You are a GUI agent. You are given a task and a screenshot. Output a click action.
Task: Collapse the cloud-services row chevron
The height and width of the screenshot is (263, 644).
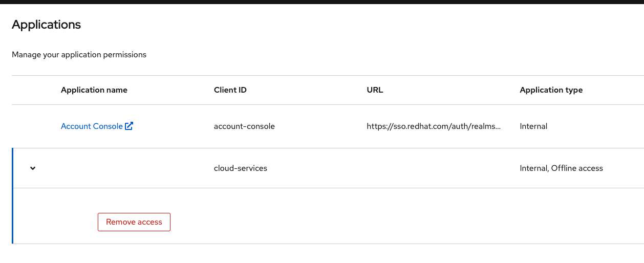pos(33,168)
